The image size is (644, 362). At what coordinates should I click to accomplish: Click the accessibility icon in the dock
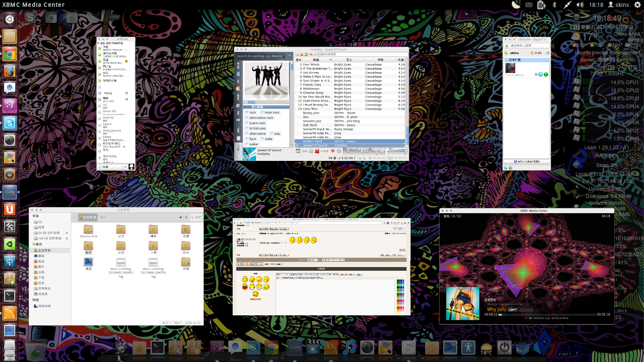468,348
